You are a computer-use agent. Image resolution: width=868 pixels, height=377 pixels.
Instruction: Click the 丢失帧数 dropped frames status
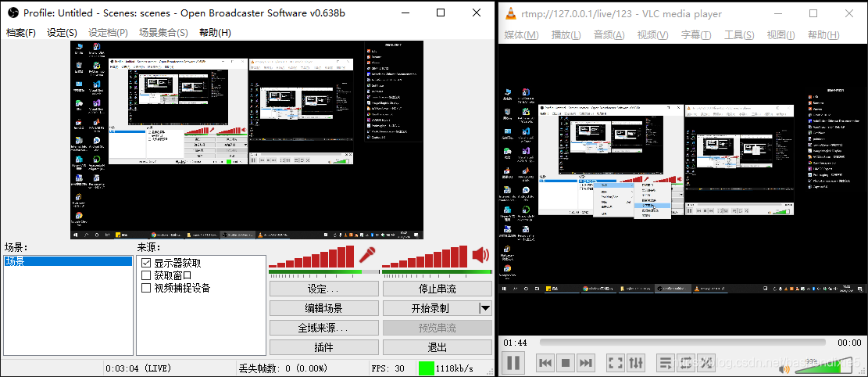284,368
